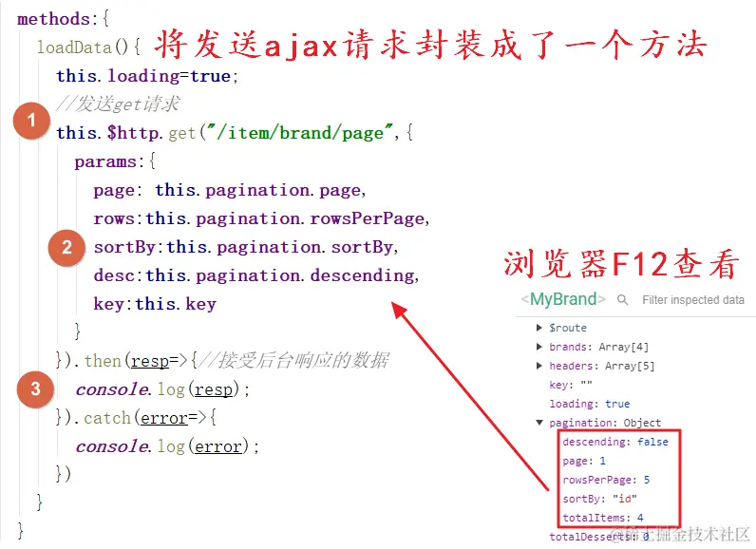The width and height of the screenshot is (756, 549).
Task: Click the methods keyword in code
Action: 53,19
